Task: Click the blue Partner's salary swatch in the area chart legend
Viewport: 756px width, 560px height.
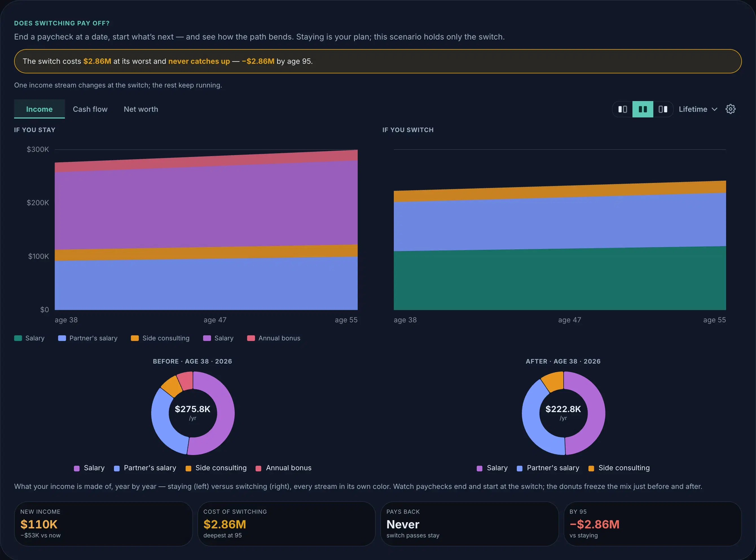Action: [x=62, y=338]
